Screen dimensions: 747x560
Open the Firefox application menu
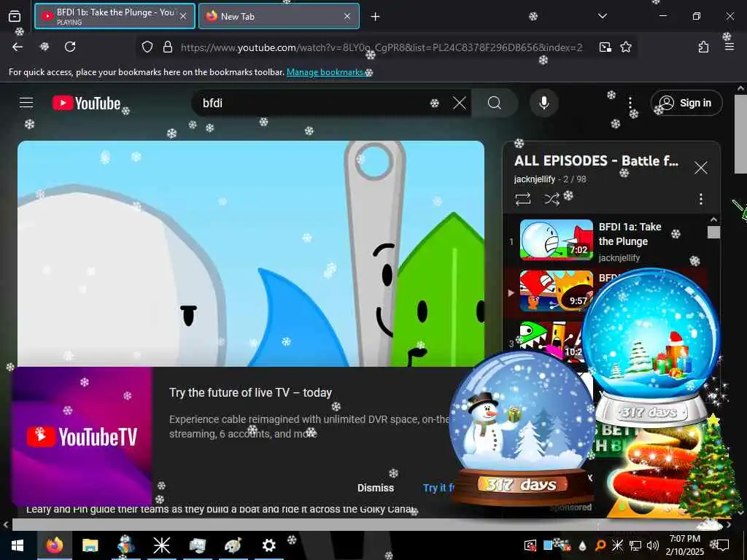point(729,47)
